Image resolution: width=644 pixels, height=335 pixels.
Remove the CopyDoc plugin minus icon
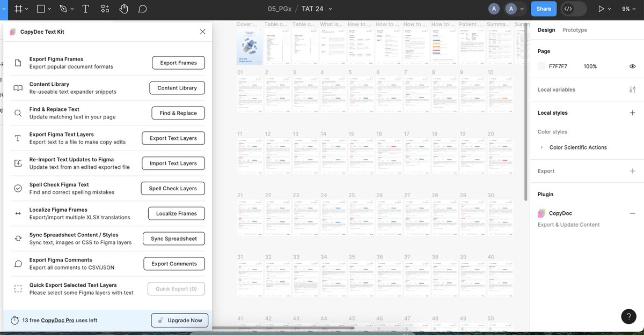pos(632,213)
